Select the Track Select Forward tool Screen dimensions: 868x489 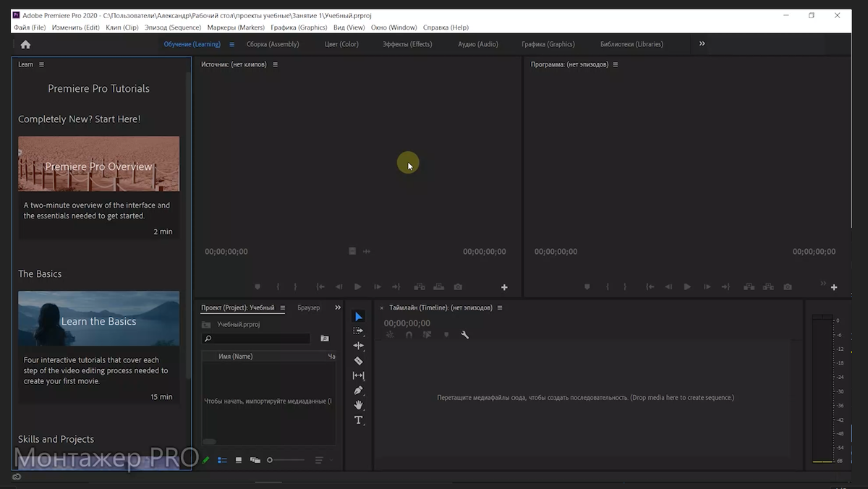coord(359,331)
